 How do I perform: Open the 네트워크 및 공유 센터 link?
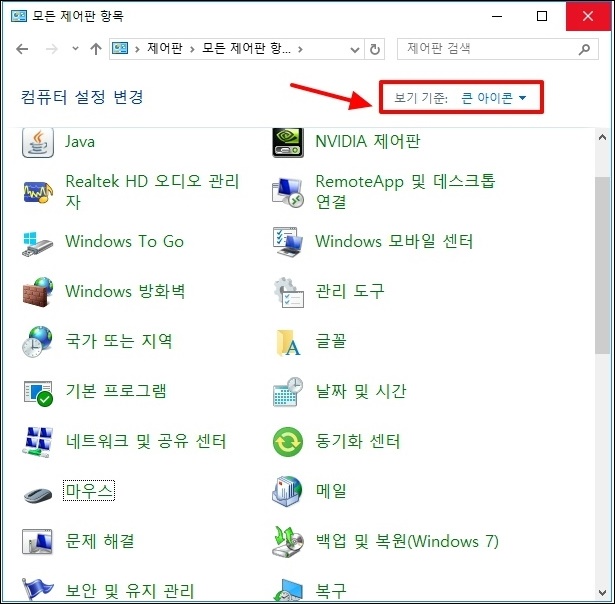(146, 441)
